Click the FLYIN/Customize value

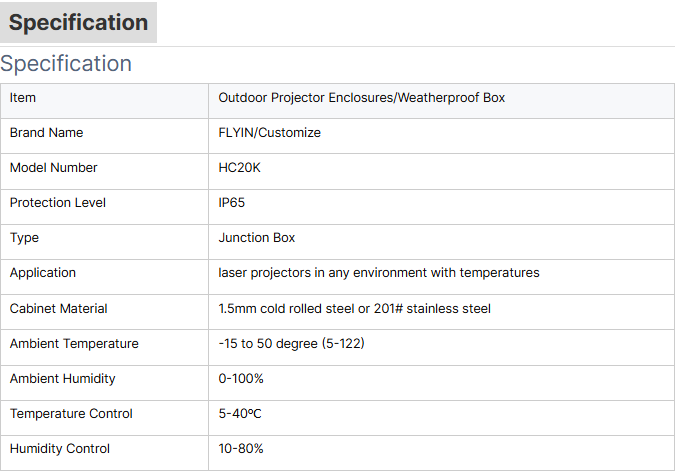[269, 133]
